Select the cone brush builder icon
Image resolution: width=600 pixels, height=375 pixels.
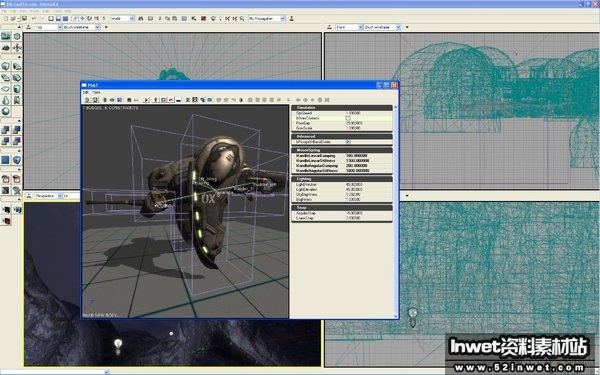point(5,100)
